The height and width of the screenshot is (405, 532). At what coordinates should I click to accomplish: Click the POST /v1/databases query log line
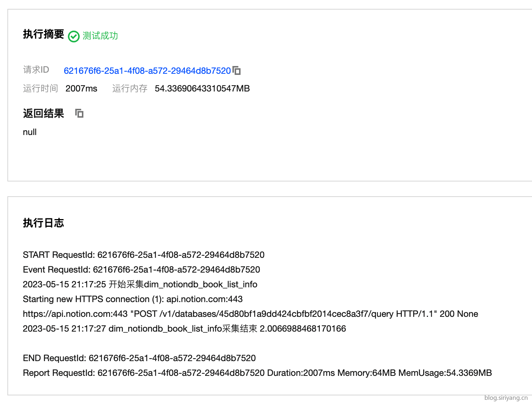click(x=251, y=314)
